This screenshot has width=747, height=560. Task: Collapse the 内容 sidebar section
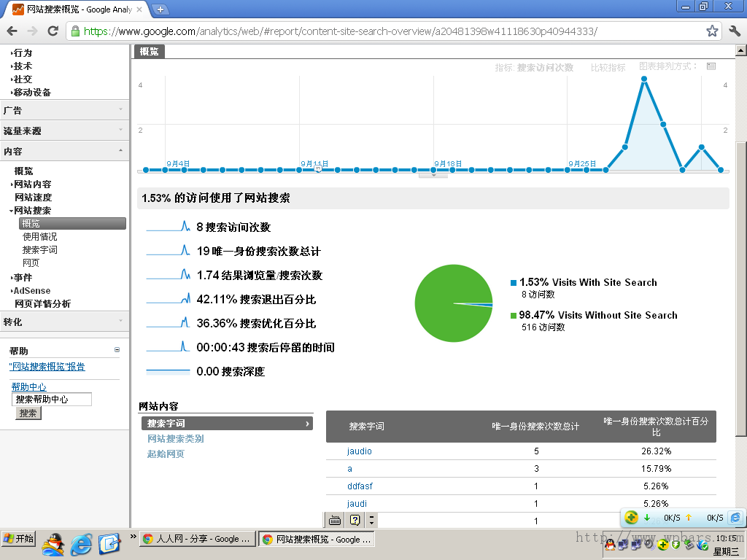pos(64,151)
